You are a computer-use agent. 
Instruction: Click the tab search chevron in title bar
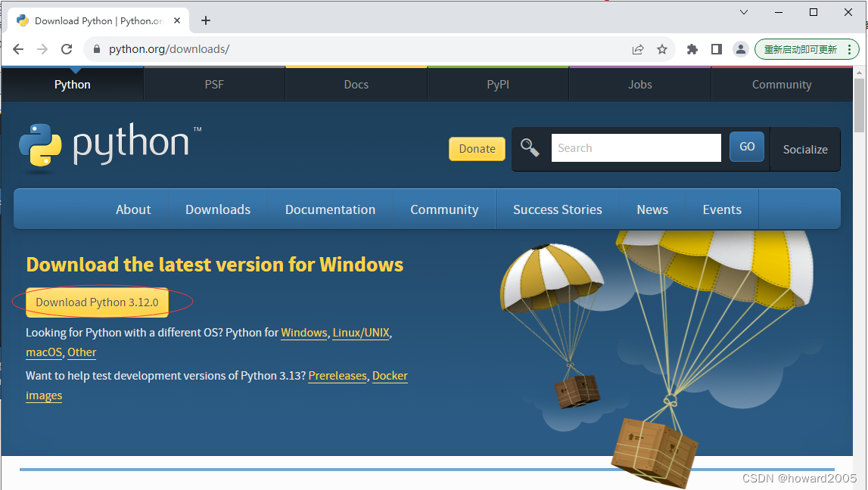744,12
